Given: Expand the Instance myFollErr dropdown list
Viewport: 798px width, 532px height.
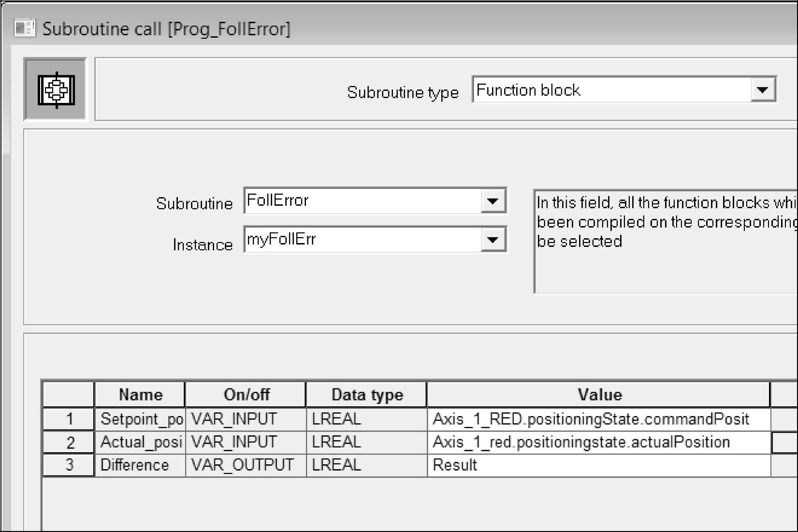Looking at the screenshot, I should pos(493,240).
